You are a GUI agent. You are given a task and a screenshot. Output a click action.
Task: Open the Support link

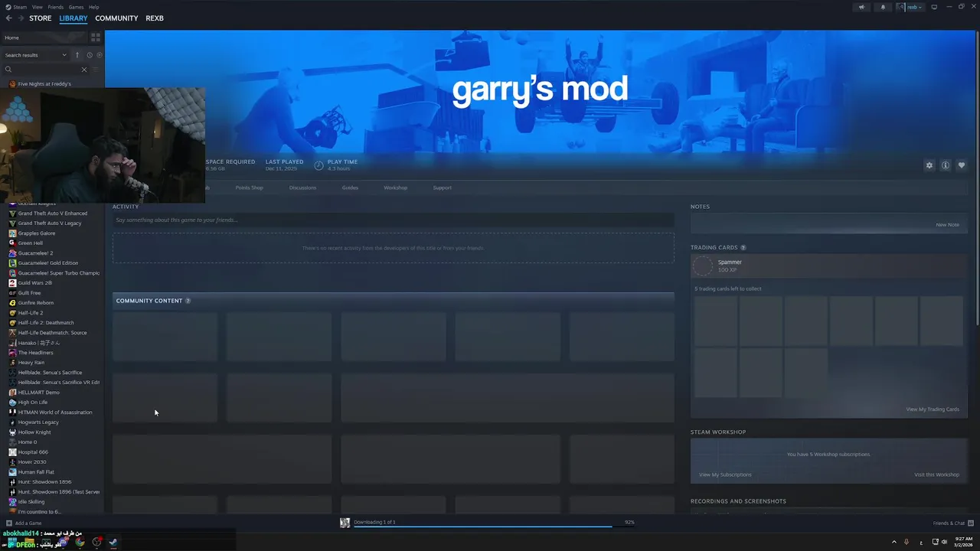[443, 187]
